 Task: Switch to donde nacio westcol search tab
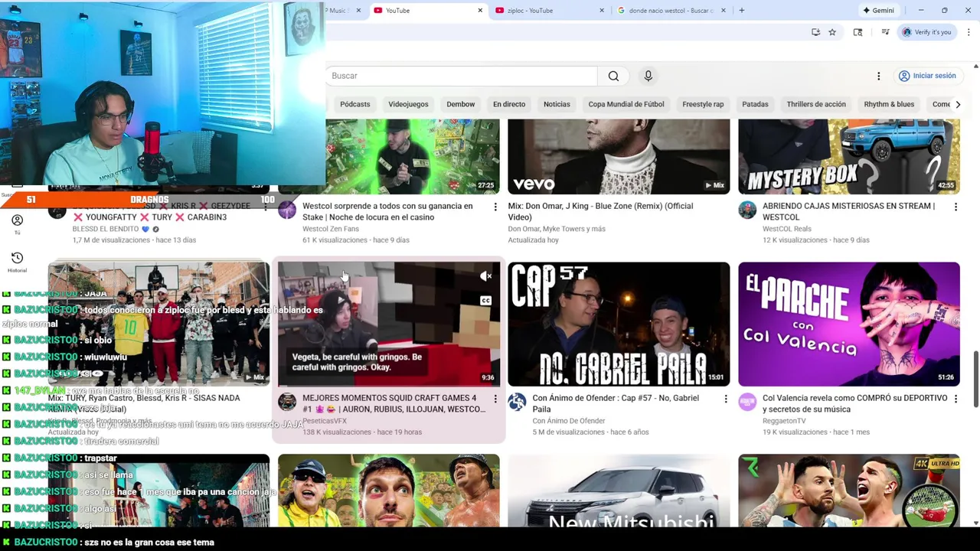(671, 11)
